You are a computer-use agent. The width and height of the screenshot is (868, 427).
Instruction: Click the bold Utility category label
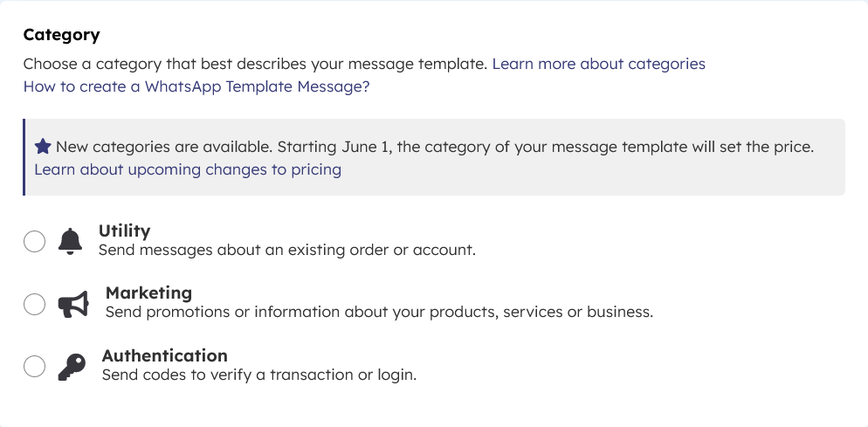click(x=124, y=231)
